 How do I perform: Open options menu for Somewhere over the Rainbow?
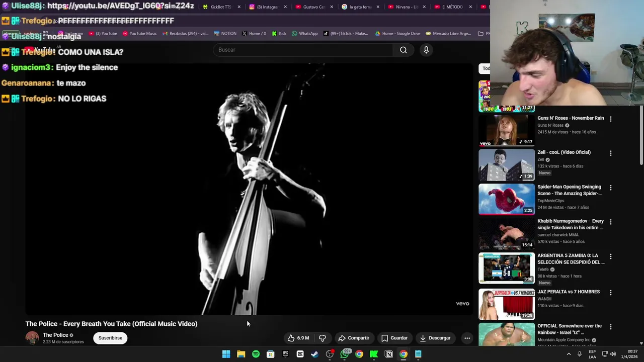[x=611, y=327]
